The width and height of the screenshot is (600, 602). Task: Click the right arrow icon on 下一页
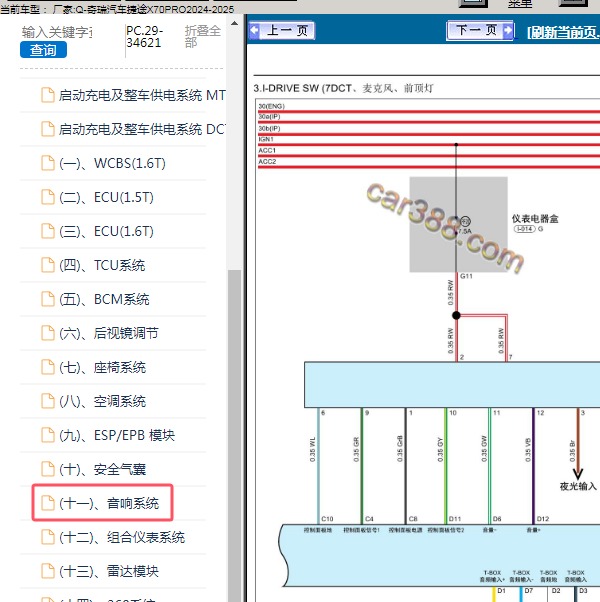pyautogui.click(x=507, y=30)
